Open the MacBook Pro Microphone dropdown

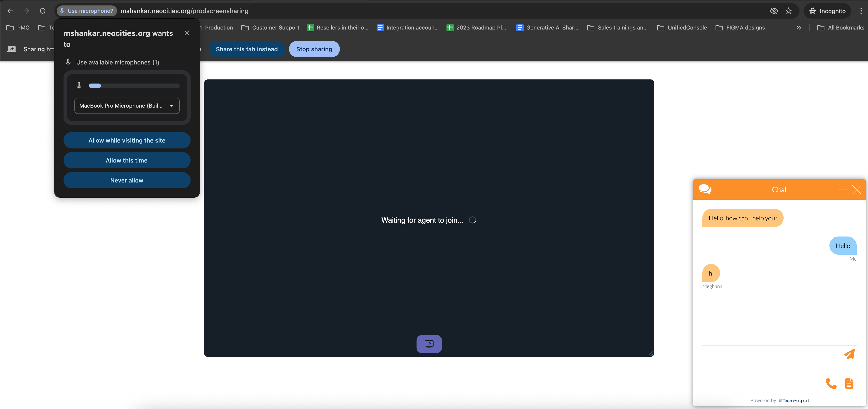127,106
